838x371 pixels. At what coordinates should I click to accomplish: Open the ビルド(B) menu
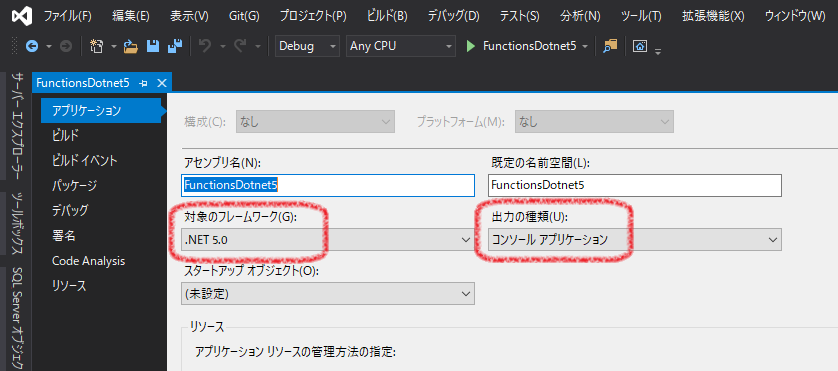[387, 16]
